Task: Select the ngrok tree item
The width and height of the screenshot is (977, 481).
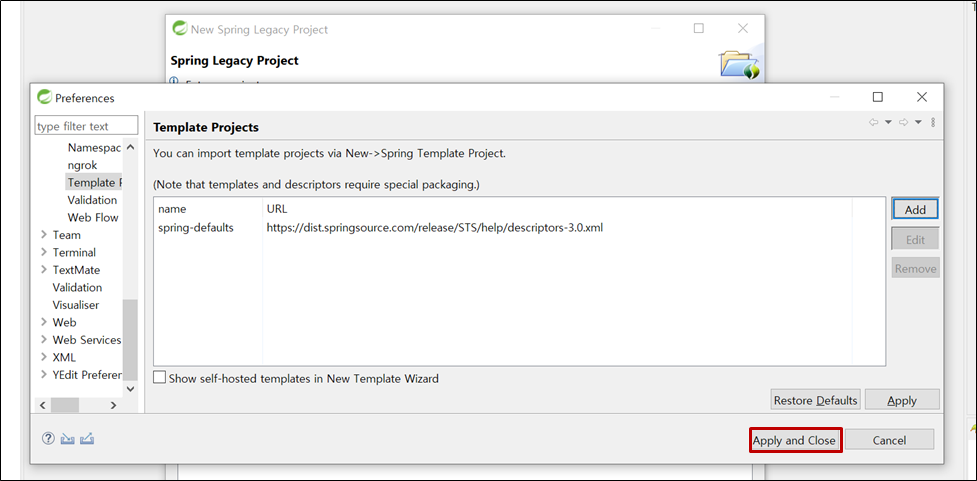Action: [82, 165]
